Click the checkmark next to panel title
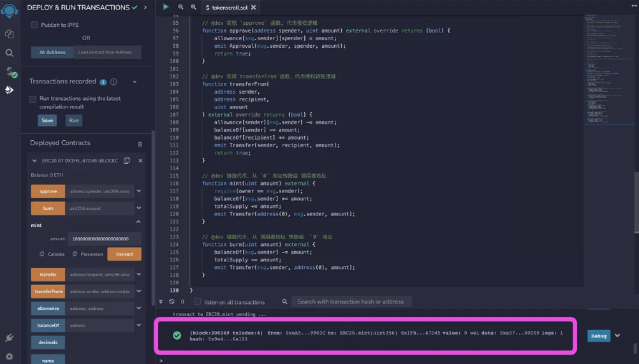The image size is (639, 364). click(135, 7)
